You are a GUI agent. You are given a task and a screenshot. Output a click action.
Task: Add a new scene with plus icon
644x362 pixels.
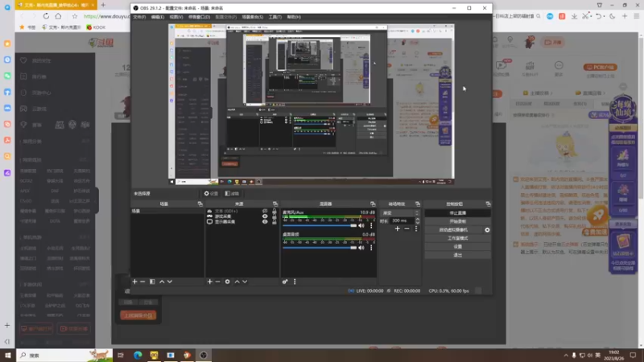pyautogui.click(x=134, y=282)
